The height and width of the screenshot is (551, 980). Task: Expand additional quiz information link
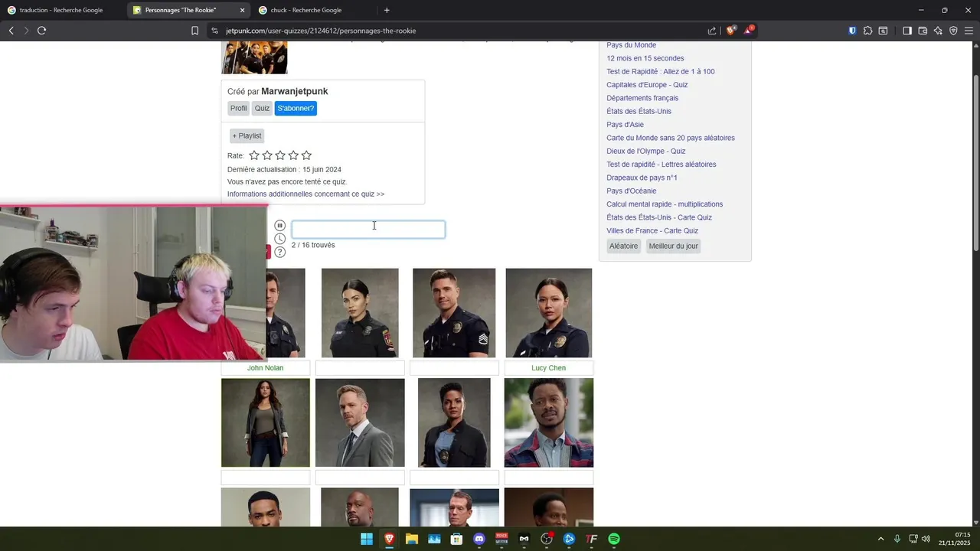305,194
